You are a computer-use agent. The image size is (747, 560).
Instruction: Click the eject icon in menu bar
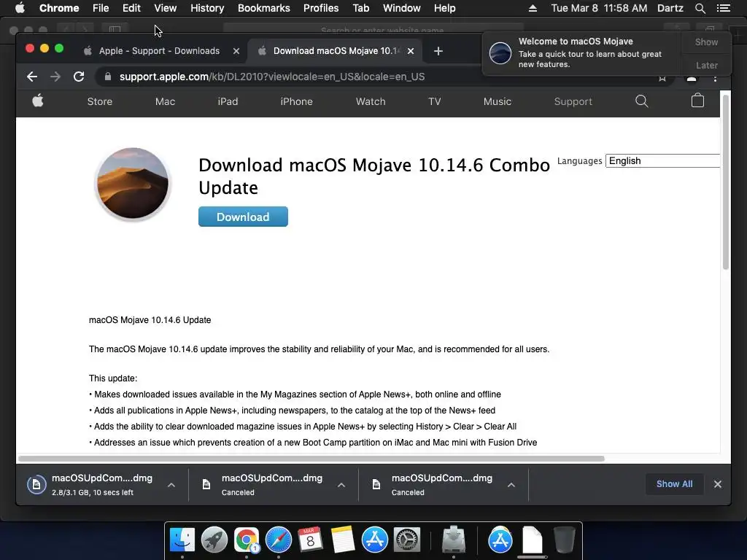tap(533, 8)
